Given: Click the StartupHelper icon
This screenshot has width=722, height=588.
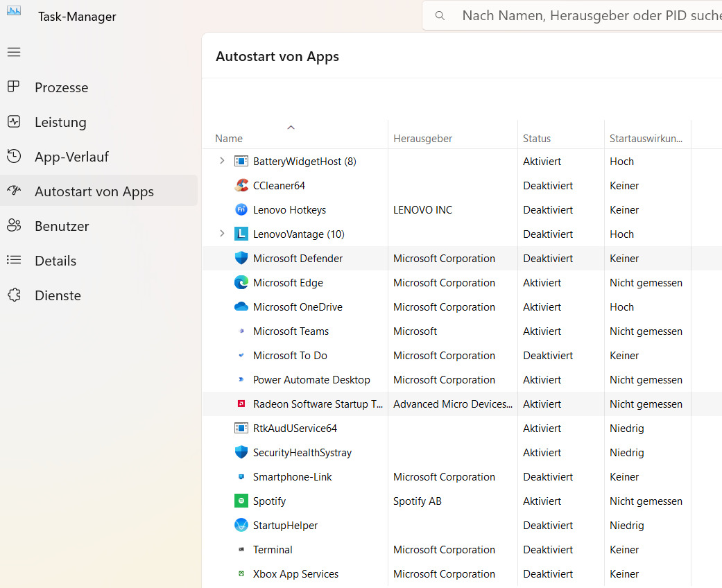Looking at the screenshot, I should [241, 525].
